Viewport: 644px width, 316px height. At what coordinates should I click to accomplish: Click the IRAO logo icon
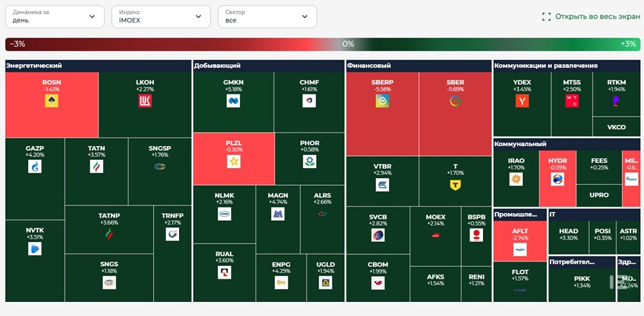(x=516, y=179)
